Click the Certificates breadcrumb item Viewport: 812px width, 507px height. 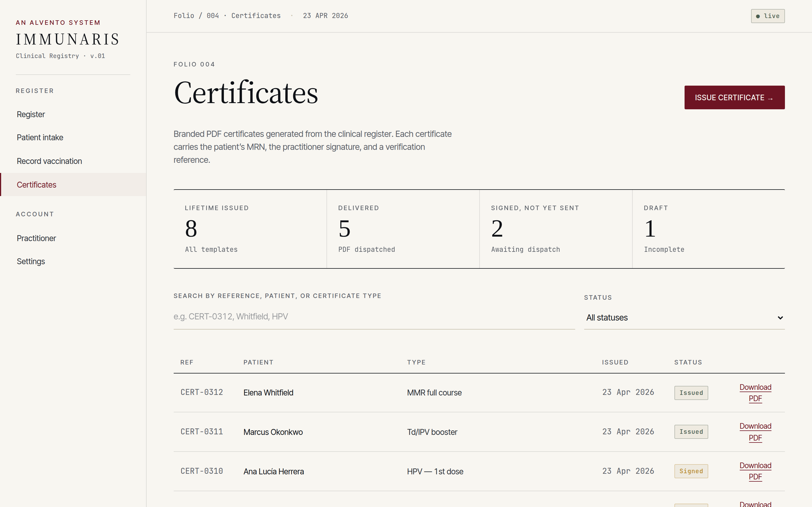(x=256, y=15)
